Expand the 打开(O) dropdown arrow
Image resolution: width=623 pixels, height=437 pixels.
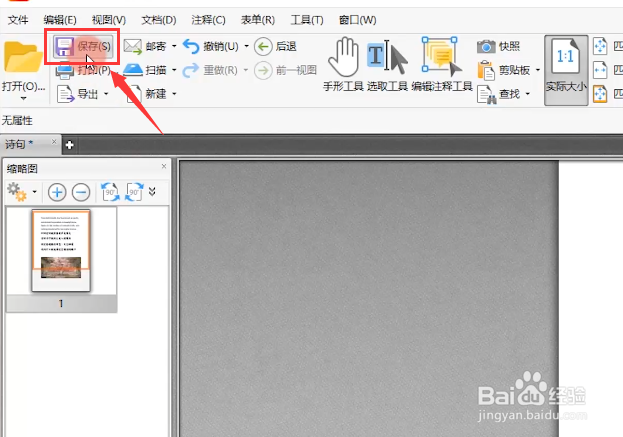(23, 98)
